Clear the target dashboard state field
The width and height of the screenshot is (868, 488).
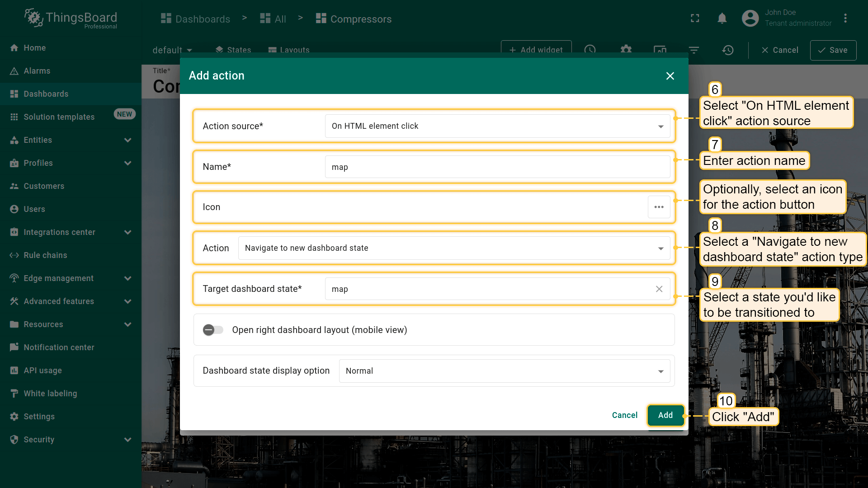659,289
